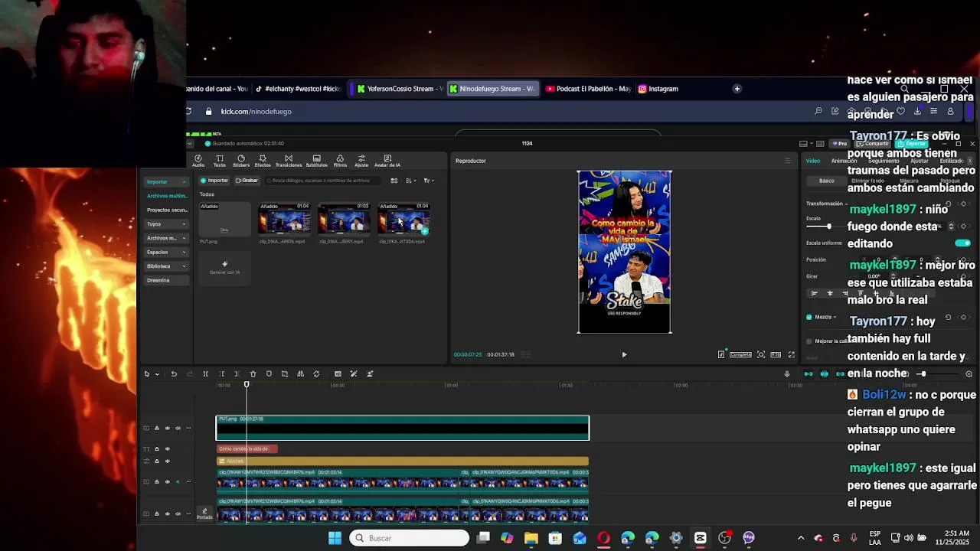This screenshot has height=551, width=980.
Task: Open the Efectos panel
Action: (263, 161)
